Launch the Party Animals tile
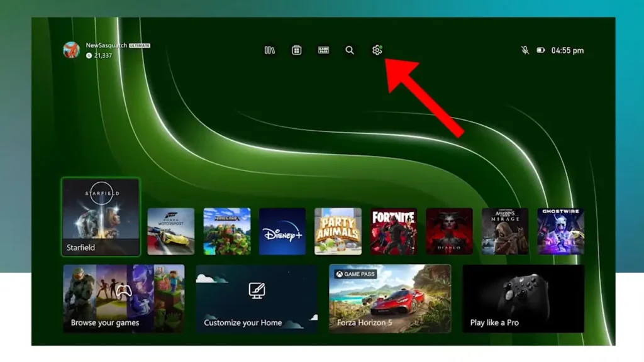Viewport: 644px width, 362px height. [x=338, y=231]
